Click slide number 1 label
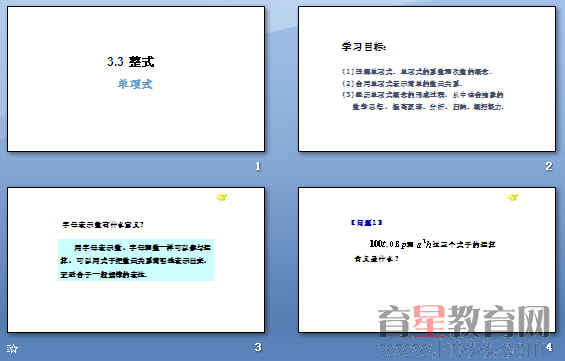The width and height of the screenshot is (565, 361). pyautogui.click(x=258, y=166)
